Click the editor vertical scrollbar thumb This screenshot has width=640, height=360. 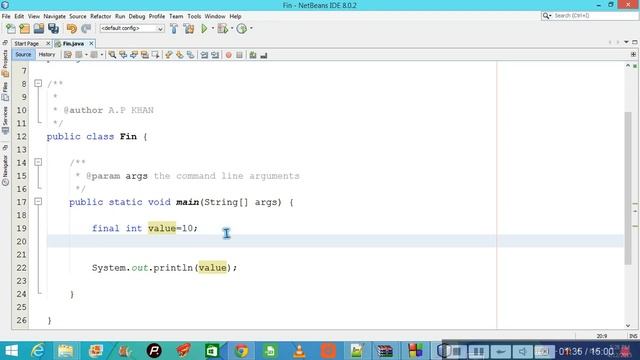(628, 188)
